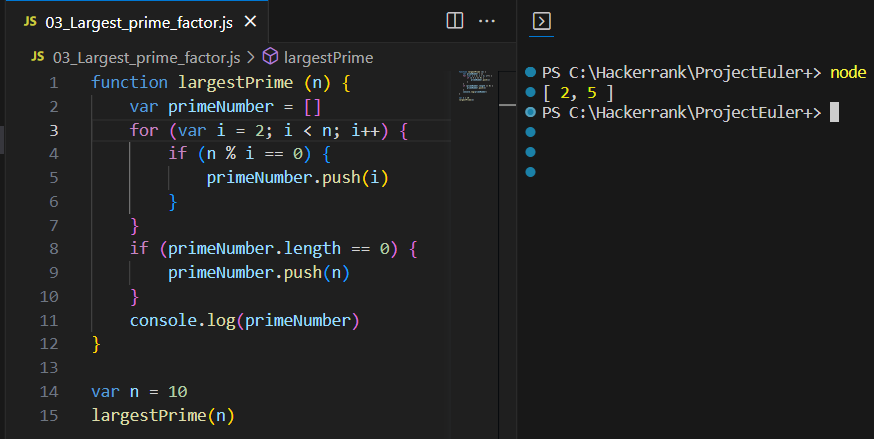Image resolution: width=874 pixels, height=439 pixels.
Task: Click 'largestPrime(n)' call on line 15
Action: coord(163,416)
